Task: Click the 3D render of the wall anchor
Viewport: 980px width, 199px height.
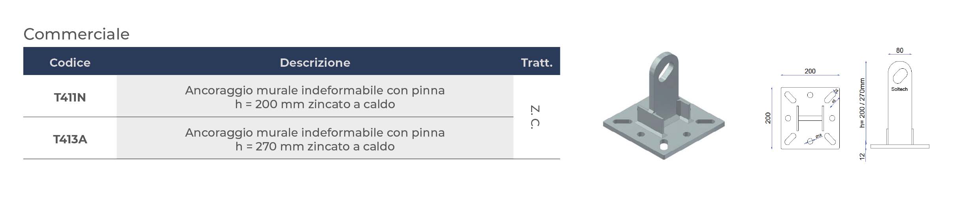Action: pos(664,115)
